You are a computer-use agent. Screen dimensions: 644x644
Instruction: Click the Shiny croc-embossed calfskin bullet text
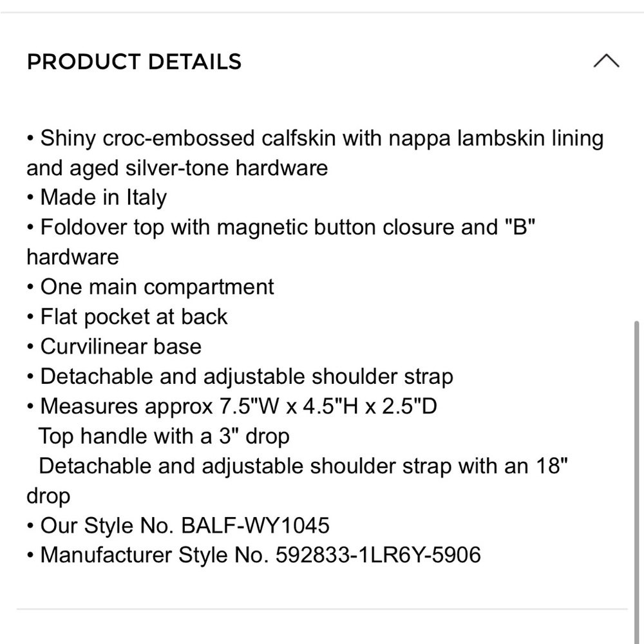click(x=315, y=153)
